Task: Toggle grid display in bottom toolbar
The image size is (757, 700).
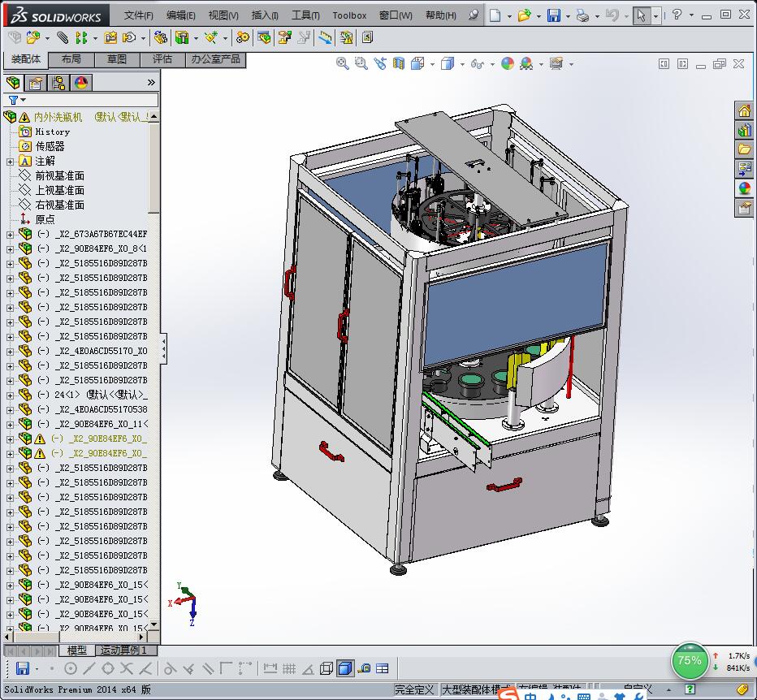Action: pos(289,668)
